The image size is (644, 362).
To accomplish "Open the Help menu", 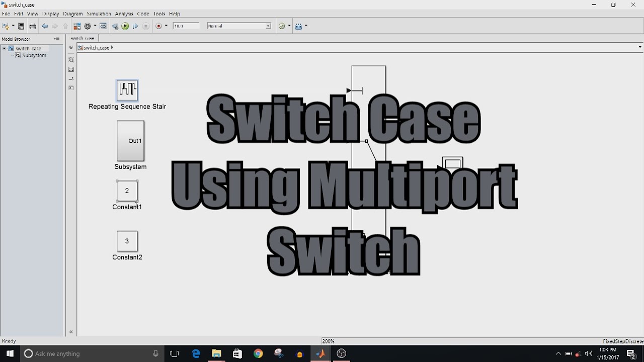I will click(175, 14).
